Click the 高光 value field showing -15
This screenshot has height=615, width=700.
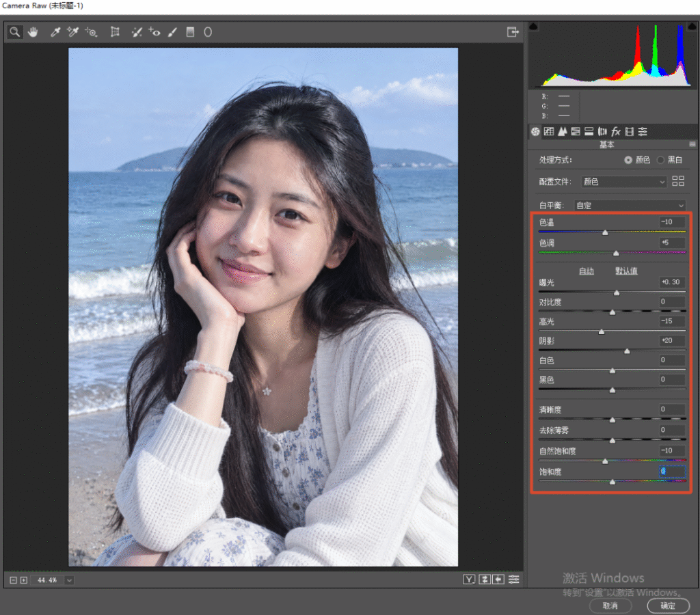point(673,321)
